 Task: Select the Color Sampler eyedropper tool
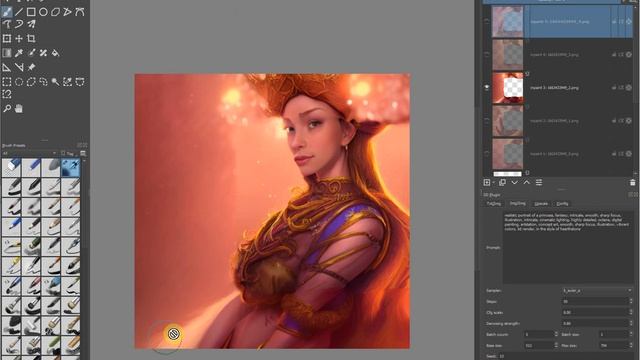click(x=19, y=53)
